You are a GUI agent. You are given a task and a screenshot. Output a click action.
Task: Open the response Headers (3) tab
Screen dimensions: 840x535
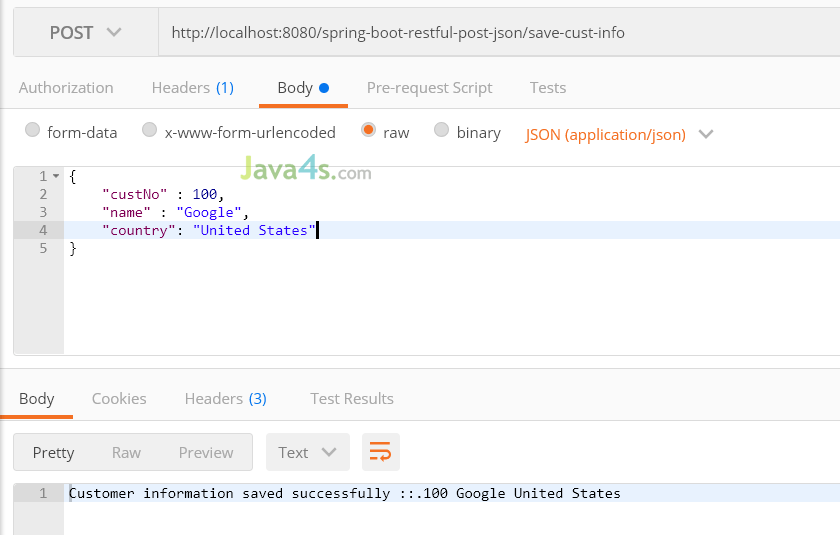(x=226, y=398)
